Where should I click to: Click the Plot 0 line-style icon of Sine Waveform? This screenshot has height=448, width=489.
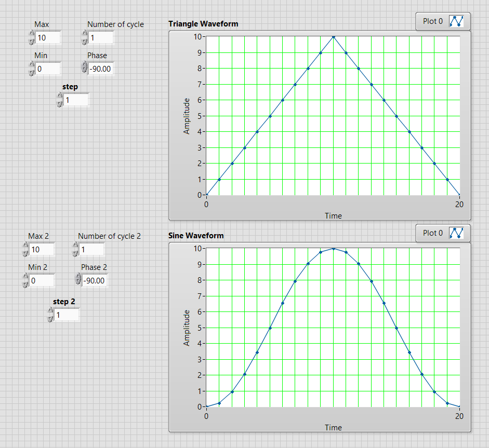(x=456, y=233)
